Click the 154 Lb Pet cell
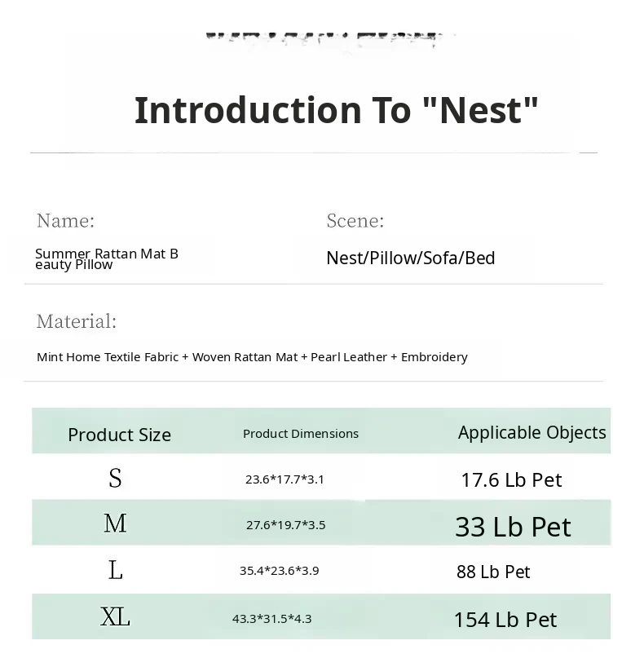The height and width of the screenshot is (667, 644). (x=505, y=620)
